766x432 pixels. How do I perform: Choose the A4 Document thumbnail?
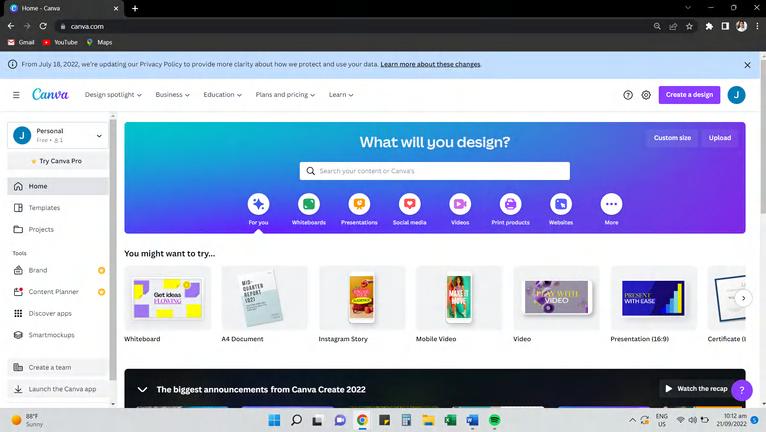click(265, 298)
